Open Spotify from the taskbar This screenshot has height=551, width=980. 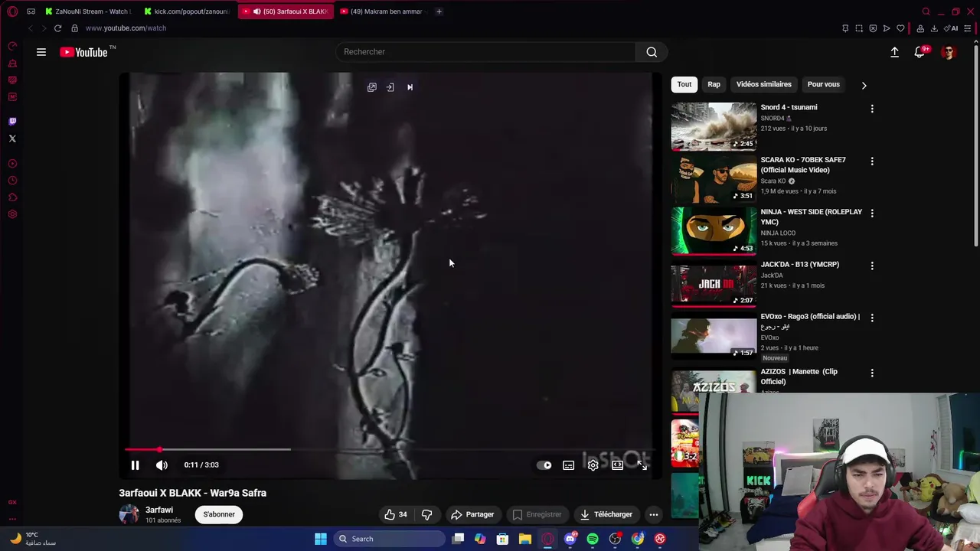click(x=593, y=539)
